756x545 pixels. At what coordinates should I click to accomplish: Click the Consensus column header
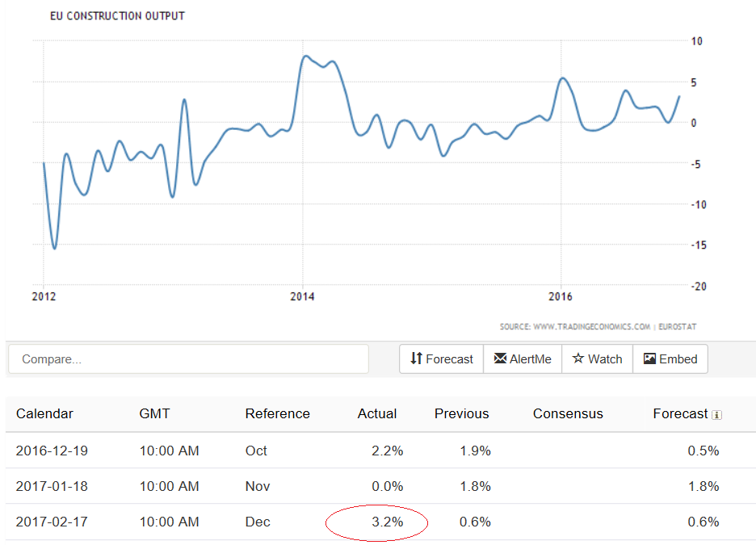(x=568, y=413)
